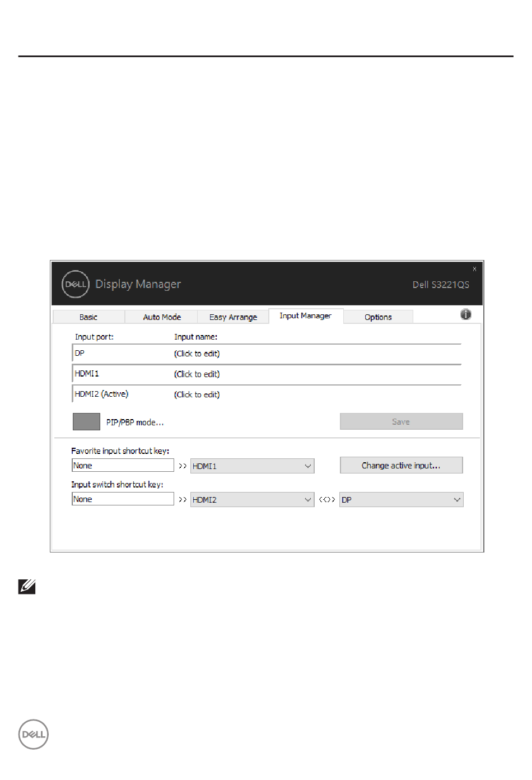Image resolution: width=532 pixels, height=780 pixels.
Task: Click the Dell logo in Display Manager header
Action: click(75, 284)
